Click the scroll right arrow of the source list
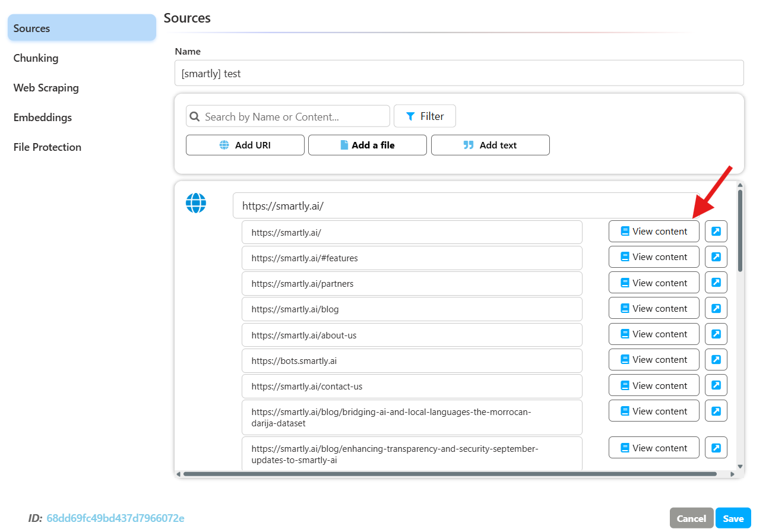This screenshot has height=532, width=769. click(x=732, y=474)
